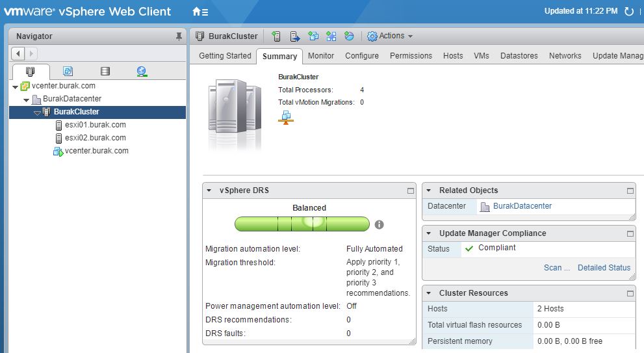The height and width of the screenshot is (353, 644).
Task: Click the BurakCluster icon in title bar
Action: (x=200, y=36)
